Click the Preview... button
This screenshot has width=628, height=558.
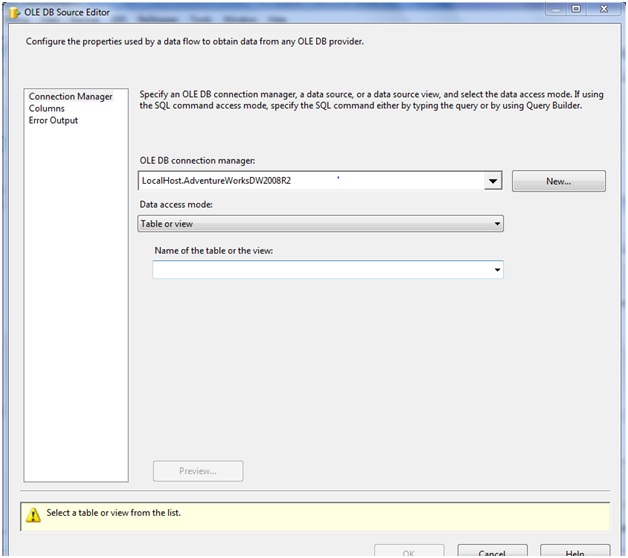[198, 471]
